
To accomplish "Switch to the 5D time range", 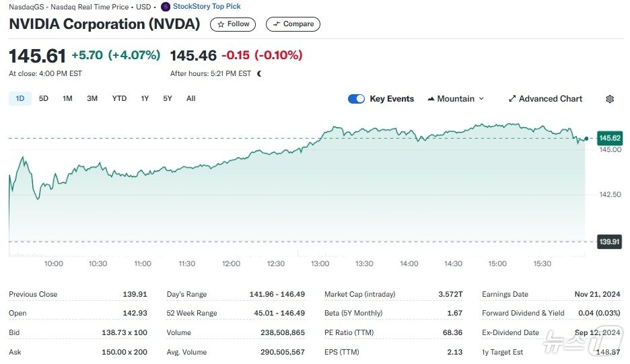I will pyautogui.click(x=44, y=99).
